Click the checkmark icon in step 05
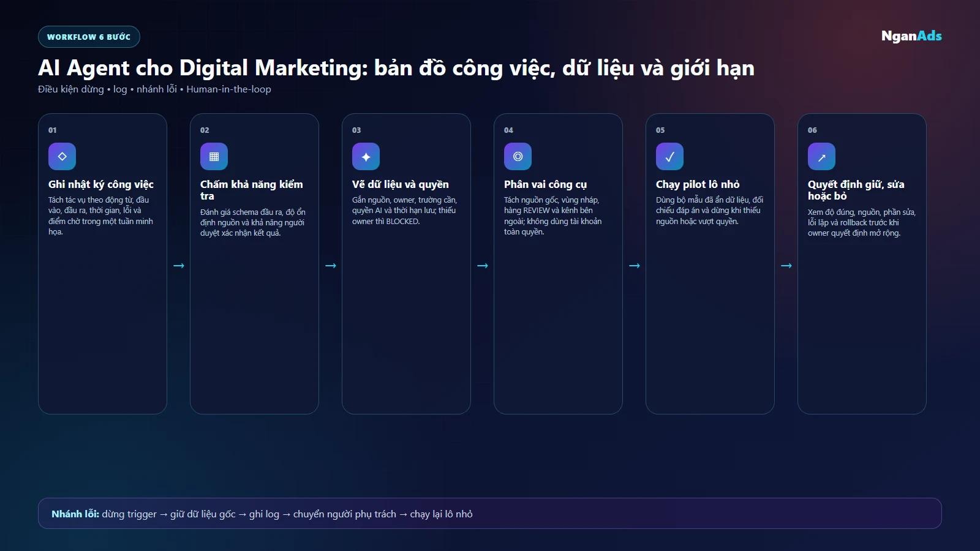The height and width of the screenshot is (551, 980). click(669, 157)
